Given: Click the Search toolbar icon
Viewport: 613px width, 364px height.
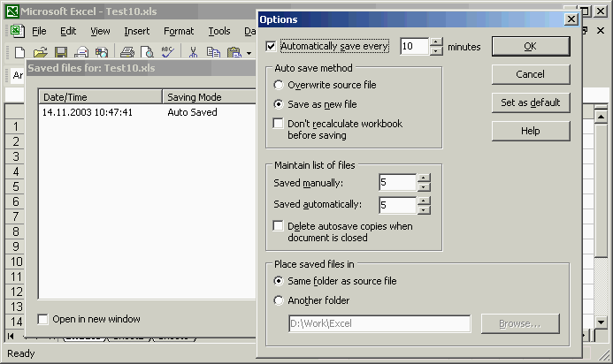Looking at the screenshot, I should coord(102,51).
